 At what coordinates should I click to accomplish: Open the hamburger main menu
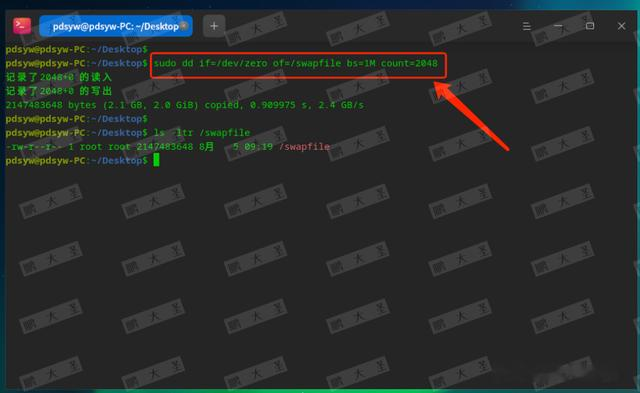[527, 26]
